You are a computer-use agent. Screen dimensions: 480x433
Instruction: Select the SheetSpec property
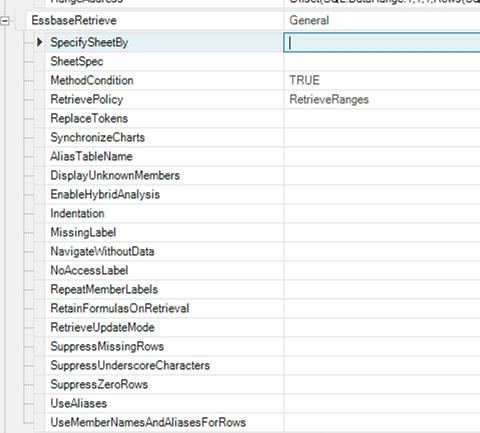(x=77, y=61)
